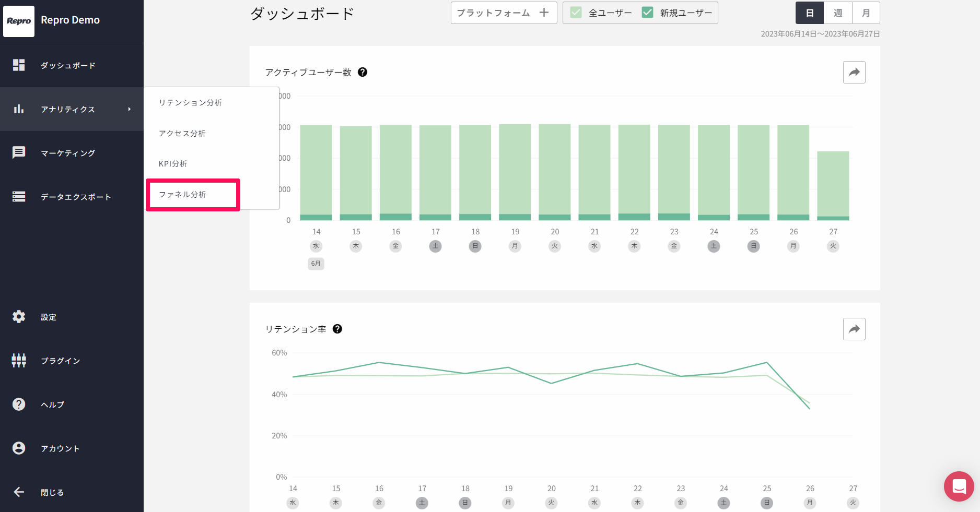Click the アクティブユーザー数 chart title
The height and width of the screenshot is (512, 980).
[308, 72]
